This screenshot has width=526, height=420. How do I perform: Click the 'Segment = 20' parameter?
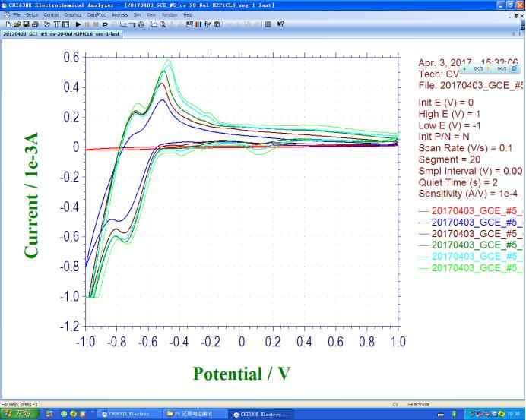(449, 159)
